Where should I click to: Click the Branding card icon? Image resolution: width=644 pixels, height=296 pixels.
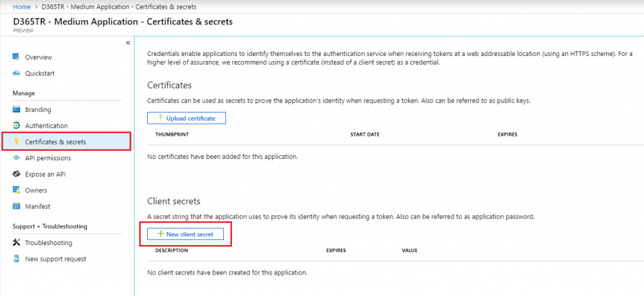(x=16, y=109)
